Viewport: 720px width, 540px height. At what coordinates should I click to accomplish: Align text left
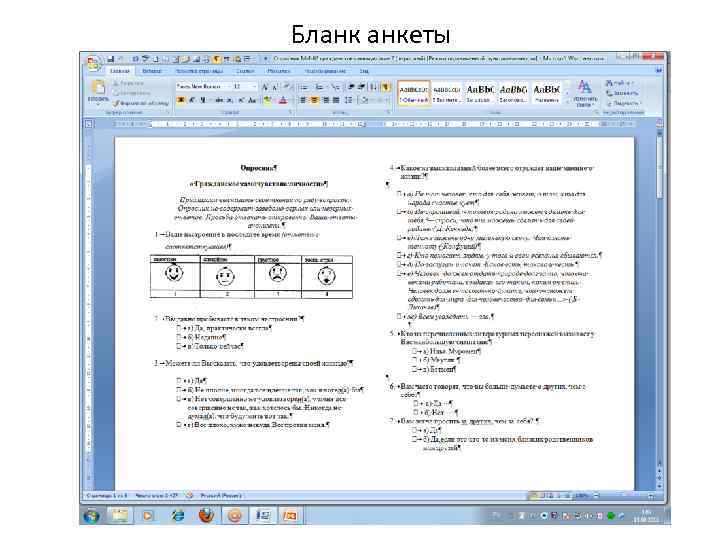(304, 100)
